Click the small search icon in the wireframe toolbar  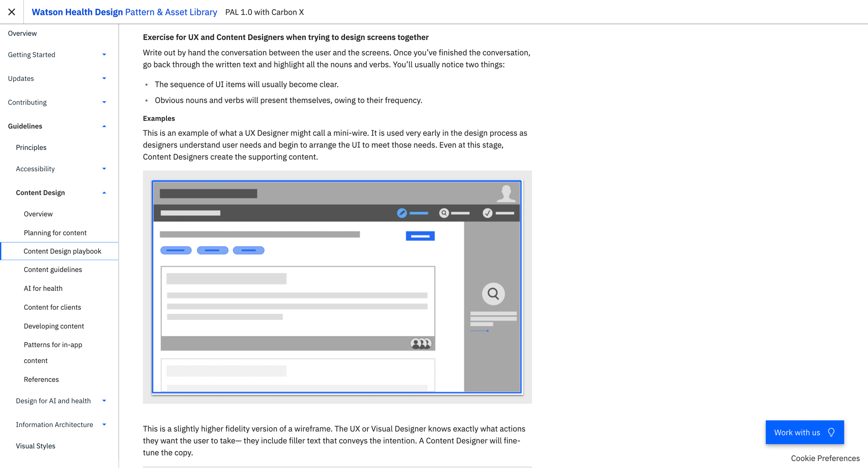point(444,213)
